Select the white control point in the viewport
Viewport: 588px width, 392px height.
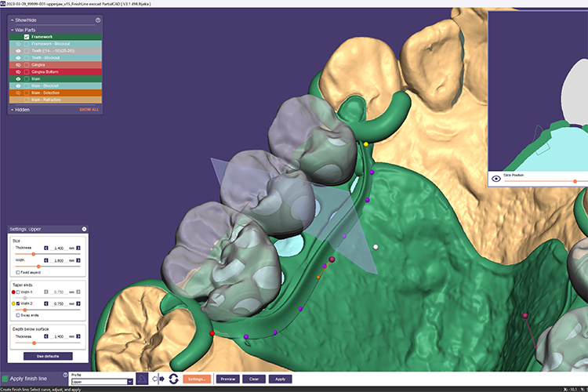pos(376,247)
